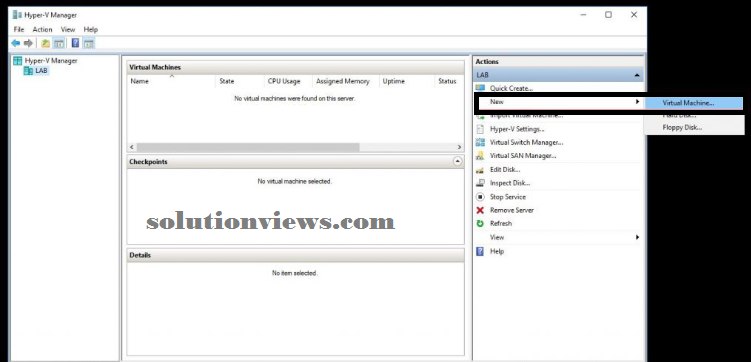Image resolution: width=751 pixels, height=362 pixels.
Task: Click the green Refresh icon
Action: [x=480, y=224]
